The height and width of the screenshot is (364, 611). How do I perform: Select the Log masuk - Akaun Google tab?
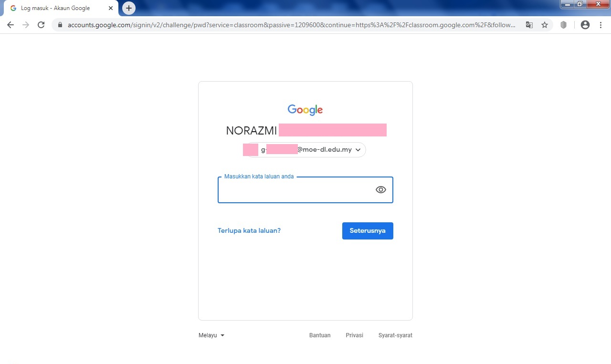(x=60, y=8)
